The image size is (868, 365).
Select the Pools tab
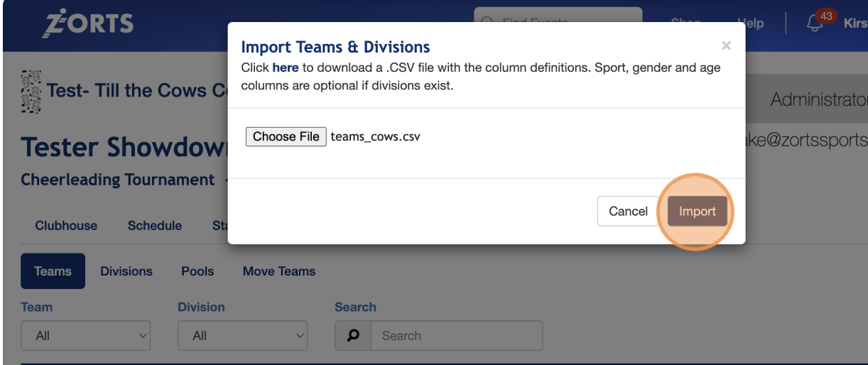[x=197, y=271]
